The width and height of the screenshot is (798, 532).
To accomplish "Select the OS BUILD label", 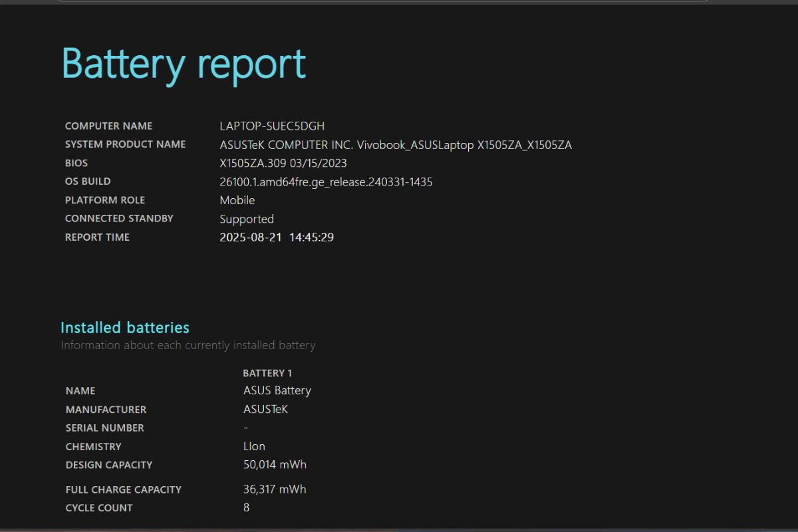I will click(88, 182).
